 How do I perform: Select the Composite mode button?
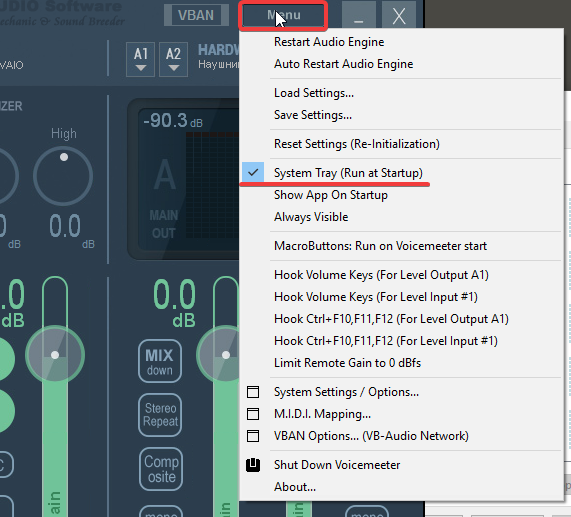(161, 469)
